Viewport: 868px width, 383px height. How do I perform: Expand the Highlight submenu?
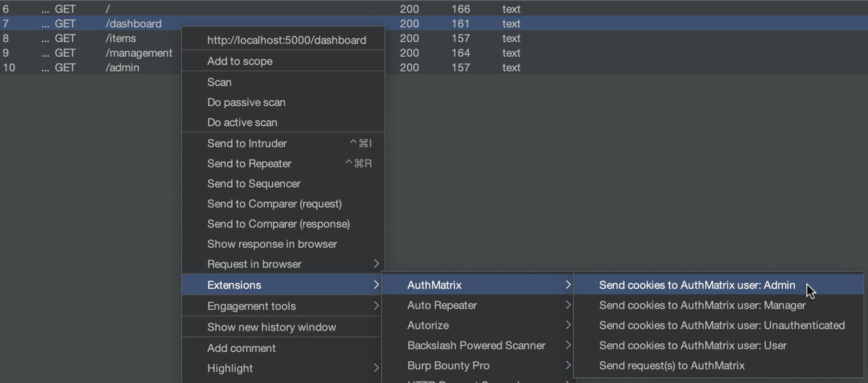pos(283,368)
